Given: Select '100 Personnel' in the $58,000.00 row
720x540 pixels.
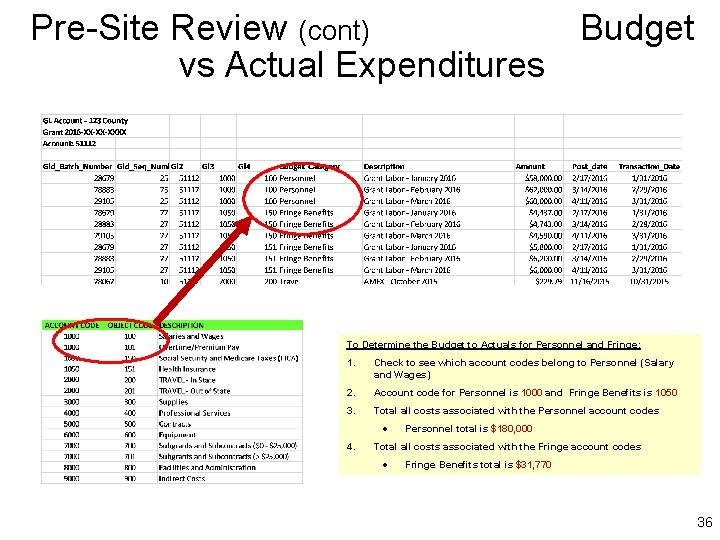Looking at the screenshot, I should coord(290,178).
